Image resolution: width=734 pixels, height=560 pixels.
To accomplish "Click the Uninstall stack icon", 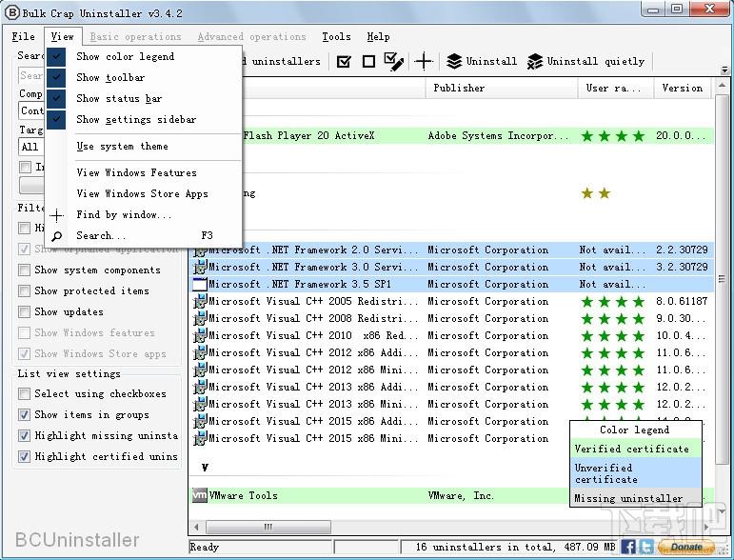I will pos(454,61).
